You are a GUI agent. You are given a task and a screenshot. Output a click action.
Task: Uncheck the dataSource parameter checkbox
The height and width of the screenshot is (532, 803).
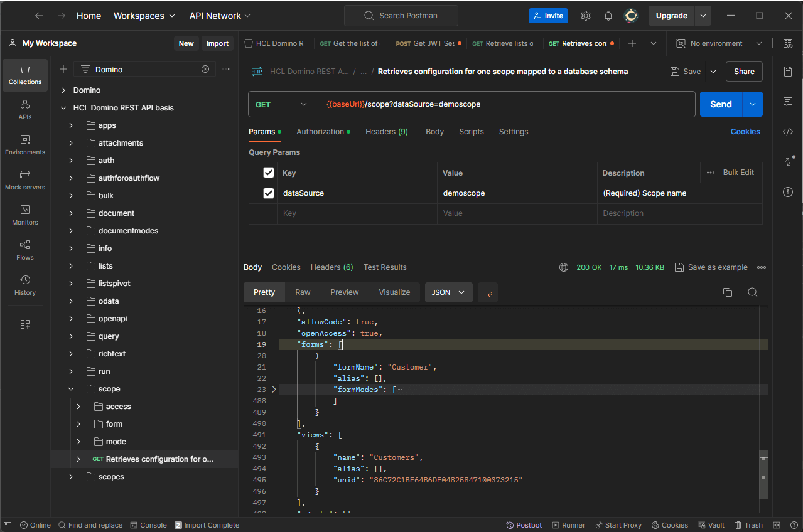point(269,193)
